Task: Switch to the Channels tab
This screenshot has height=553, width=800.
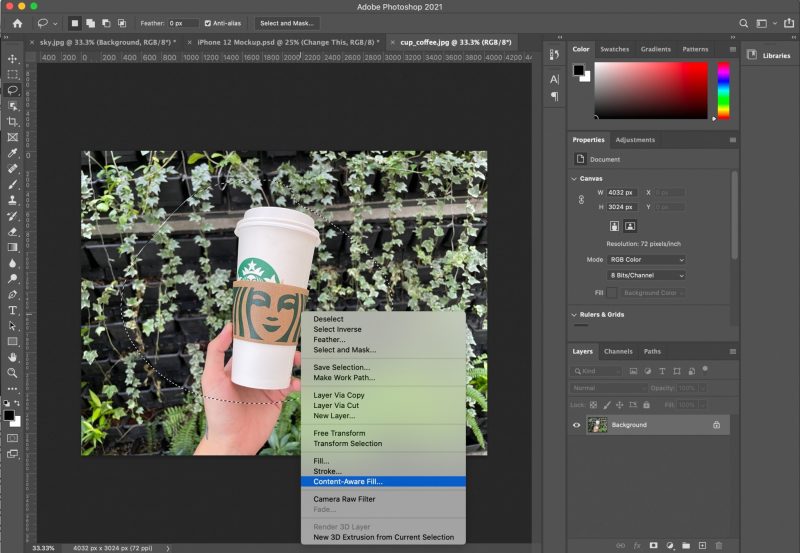Action: click(618, 351)
